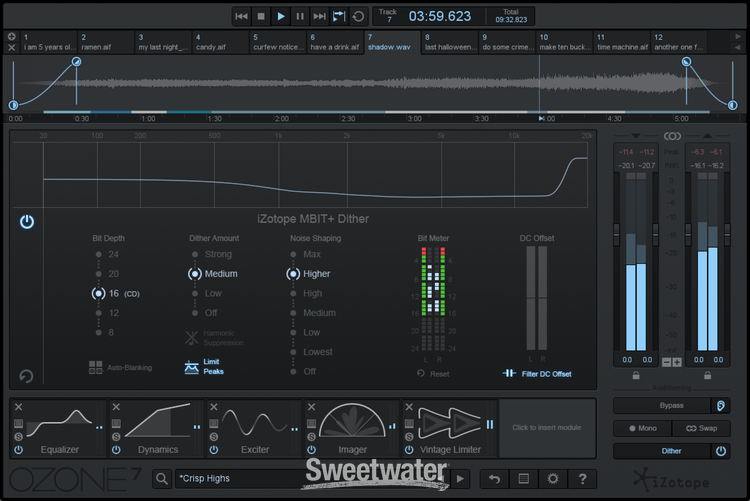Skip to previous track in transport
This screenshot has height=501, width=750.
tap(242, 16)
